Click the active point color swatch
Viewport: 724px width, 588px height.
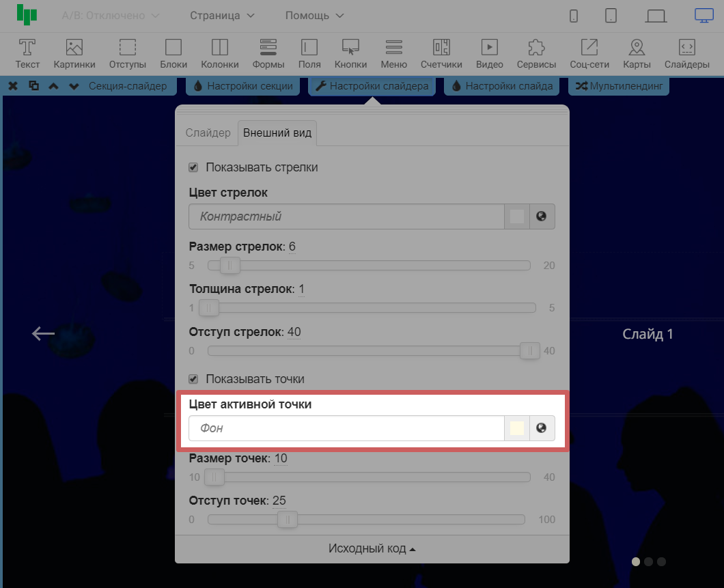(517, 428)
